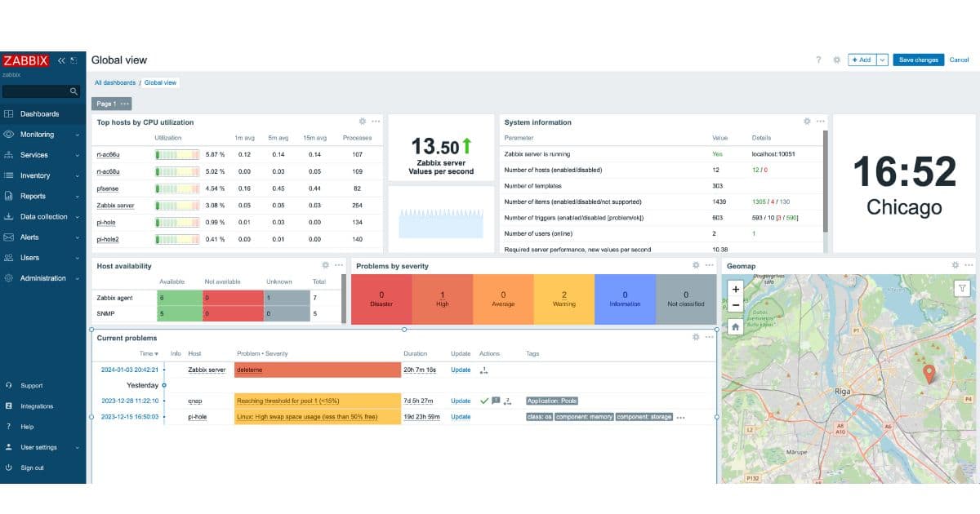Edit the System information widget gear

pos(807,121)
